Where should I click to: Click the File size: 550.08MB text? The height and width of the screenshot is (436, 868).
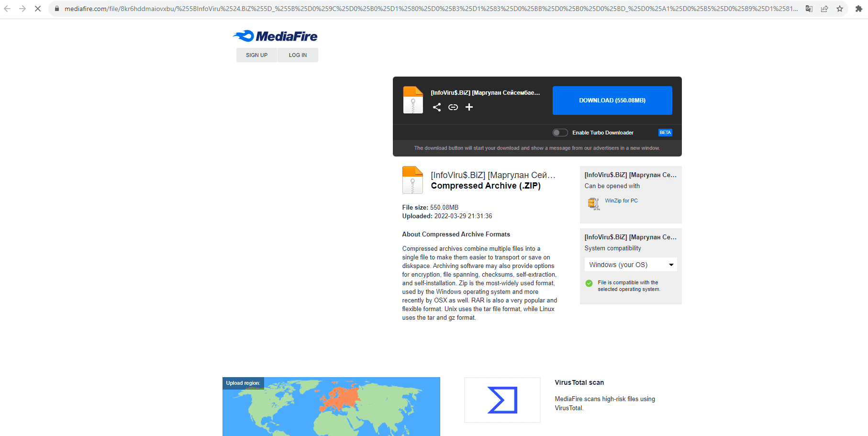[430, 207]
